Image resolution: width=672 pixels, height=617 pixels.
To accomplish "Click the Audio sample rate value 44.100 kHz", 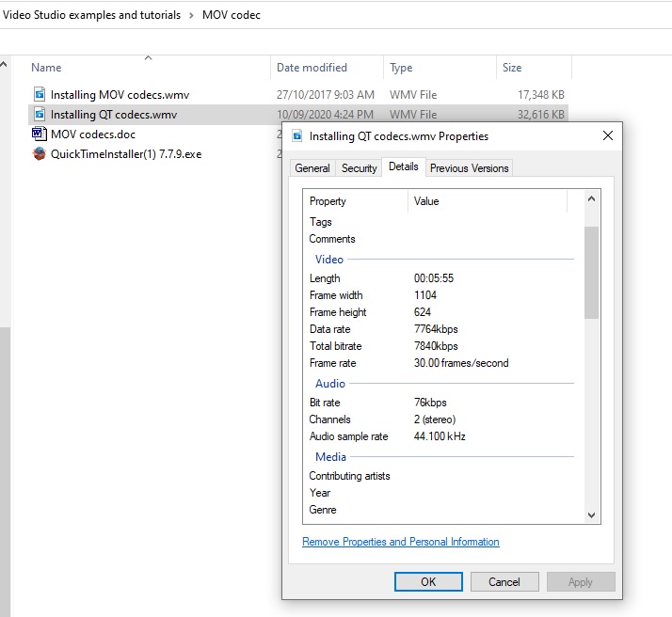I will 440,436.
